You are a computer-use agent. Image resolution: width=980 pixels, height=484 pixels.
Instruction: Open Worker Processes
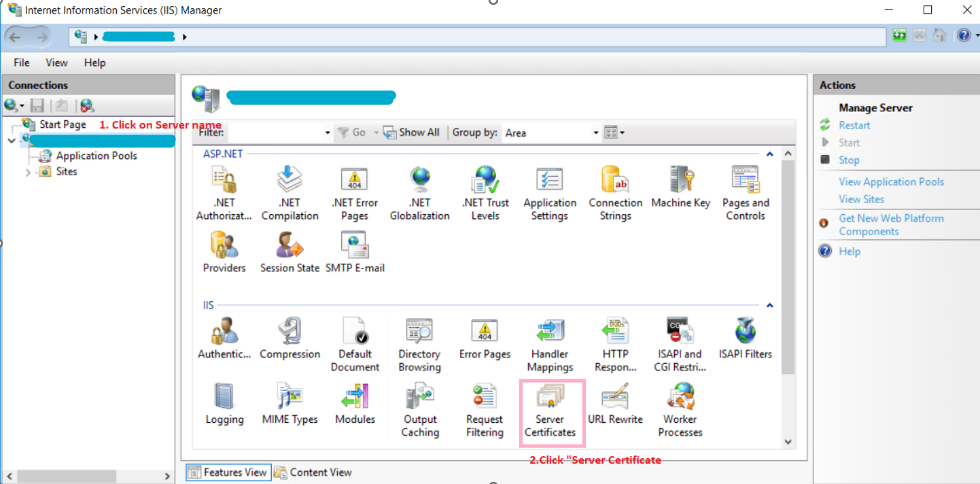(x=679, y=407)
